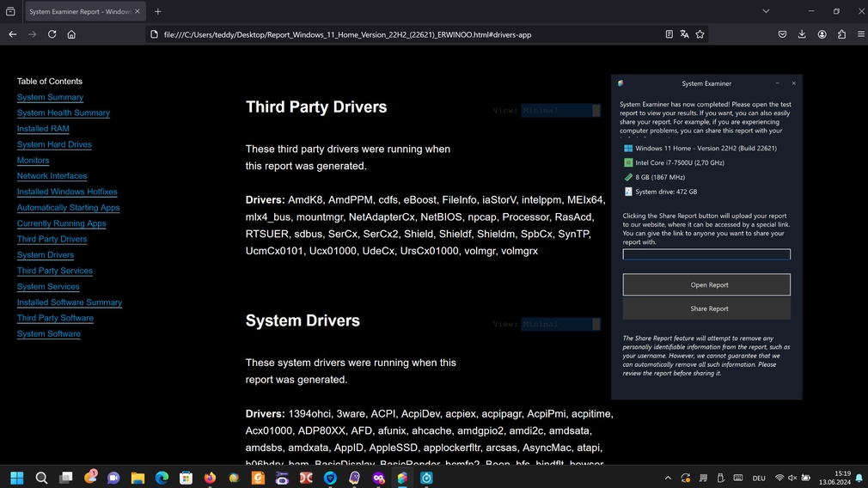This screenshot has width=868, height=488.
Task: Close the System Examiner Report tab
Action: pyautogui.click(x=138, y=11)
